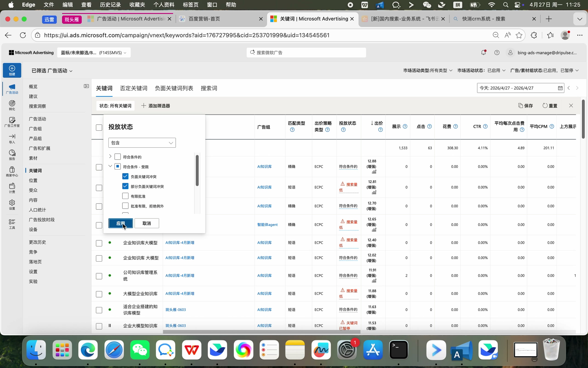Click the calendar icon in date range box
Screen dimensions: 588x368
(x=560, y=88)
